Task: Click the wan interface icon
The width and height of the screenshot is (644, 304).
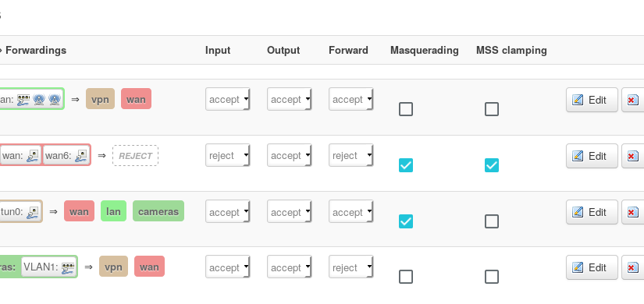Action: [x=34, y=155]
